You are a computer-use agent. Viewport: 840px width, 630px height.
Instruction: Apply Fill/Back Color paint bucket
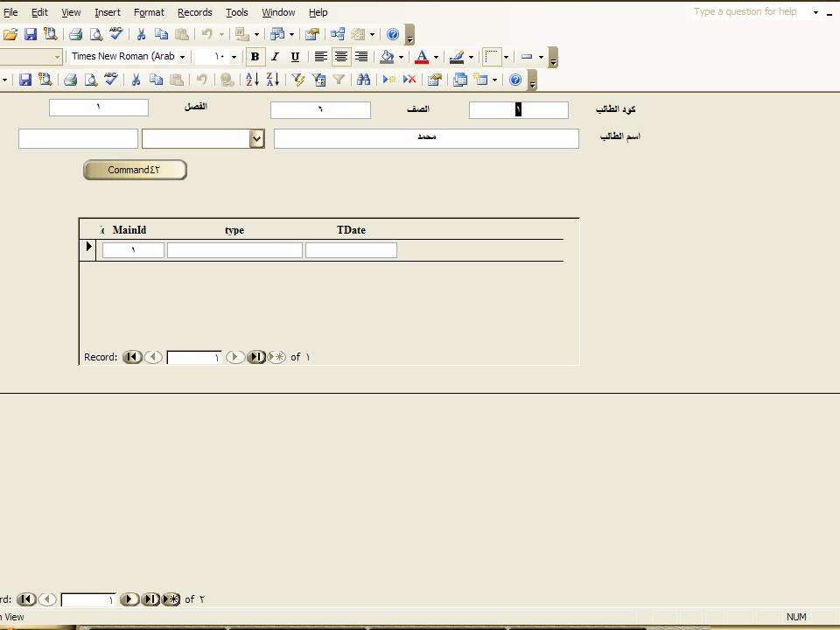[387, 57]
